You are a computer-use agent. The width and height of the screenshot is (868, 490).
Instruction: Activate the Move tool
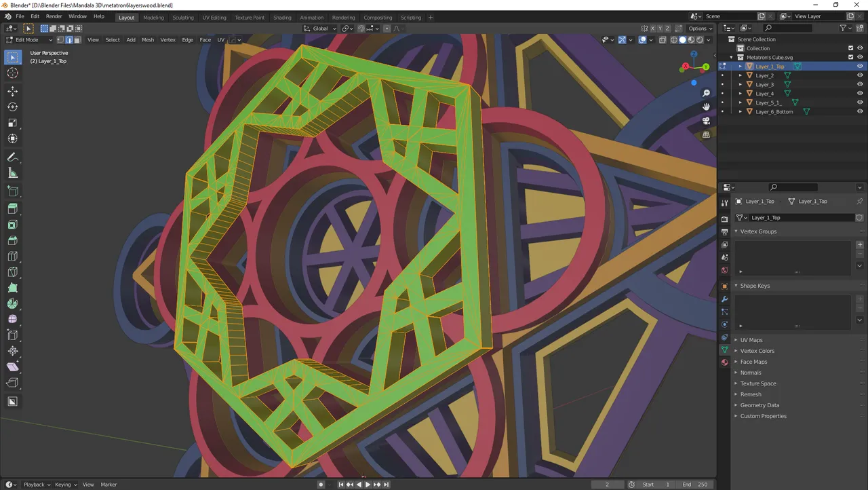click(12, 91)
